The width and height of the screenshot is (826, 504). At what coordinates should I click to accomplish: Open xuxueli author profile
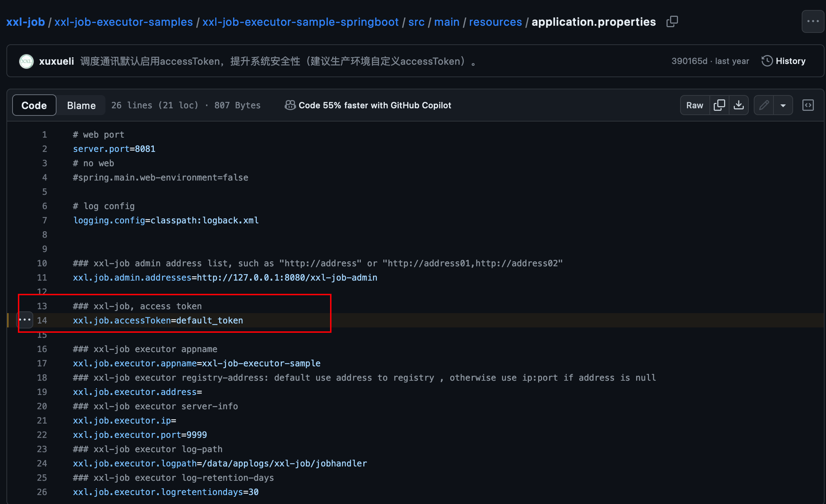coord(56,61)
